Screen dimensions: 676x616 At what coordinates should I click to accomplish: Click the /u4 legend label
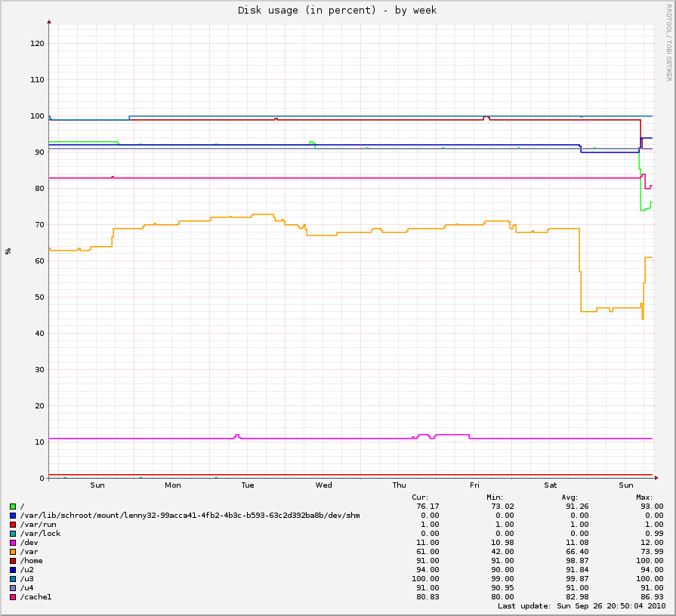(26, 588)
